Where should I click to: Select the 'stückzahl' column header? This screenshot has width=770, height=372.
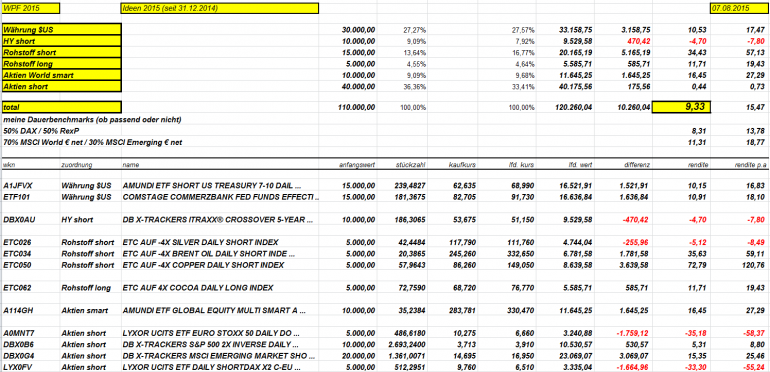413,165
